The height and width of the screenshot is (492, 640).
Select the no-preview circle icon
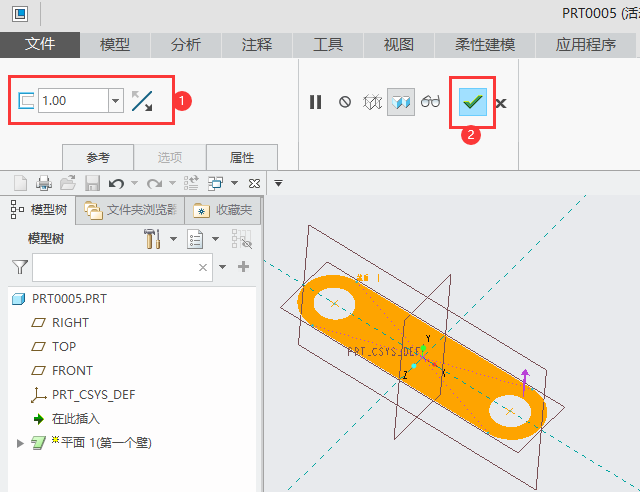click(345, 102)
